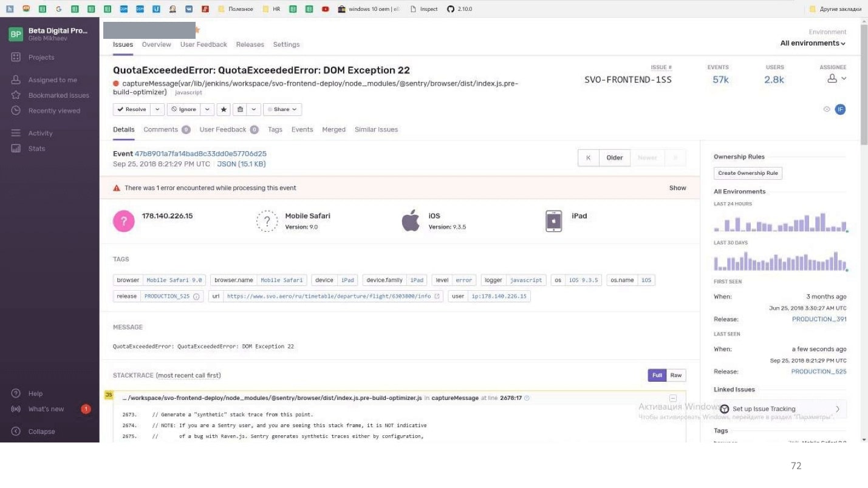This screenshot has width=868, height=488.
Task: Open the Events tab
Action: (x=302, y=129)
